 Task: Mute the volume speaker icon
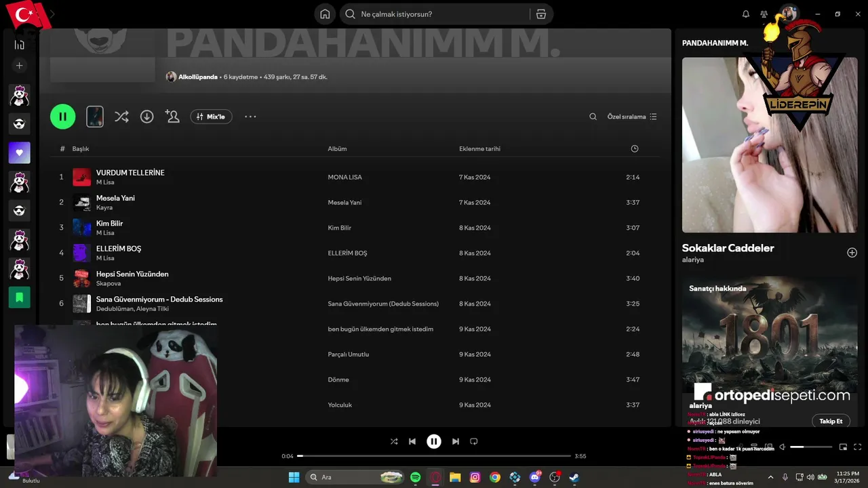click(x=783, y=447)
